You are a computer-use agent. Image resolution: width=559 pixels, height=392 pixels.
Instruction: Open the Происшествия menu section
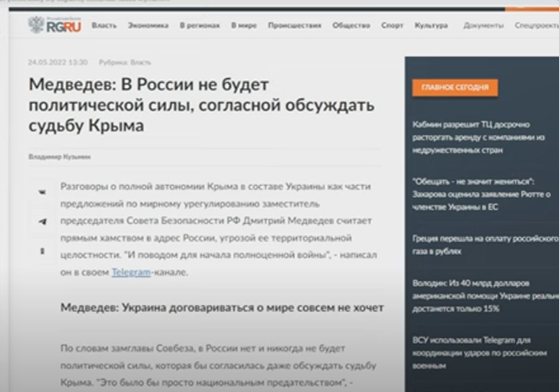pyautogui.click(x=295, y=25)
